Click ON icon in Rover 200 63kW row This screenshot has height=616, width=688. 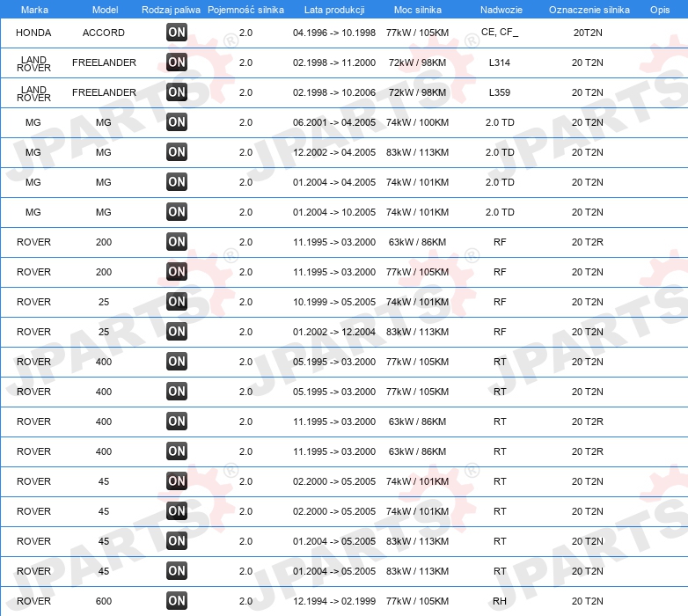(x=177, y=242)
